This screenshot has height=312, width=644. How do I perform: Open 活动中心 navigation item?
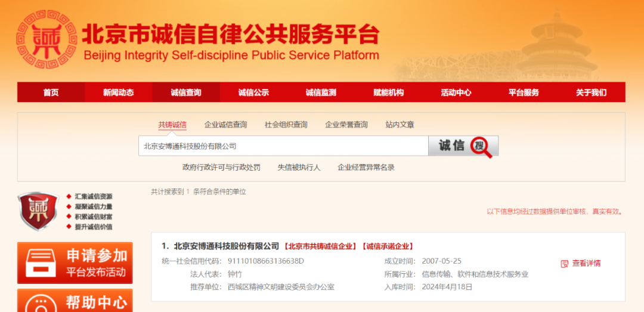456,92
